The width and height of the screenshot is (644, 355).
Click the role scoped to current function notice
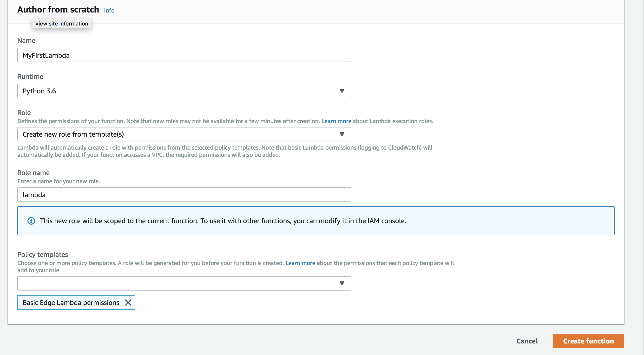click(316, 221)
